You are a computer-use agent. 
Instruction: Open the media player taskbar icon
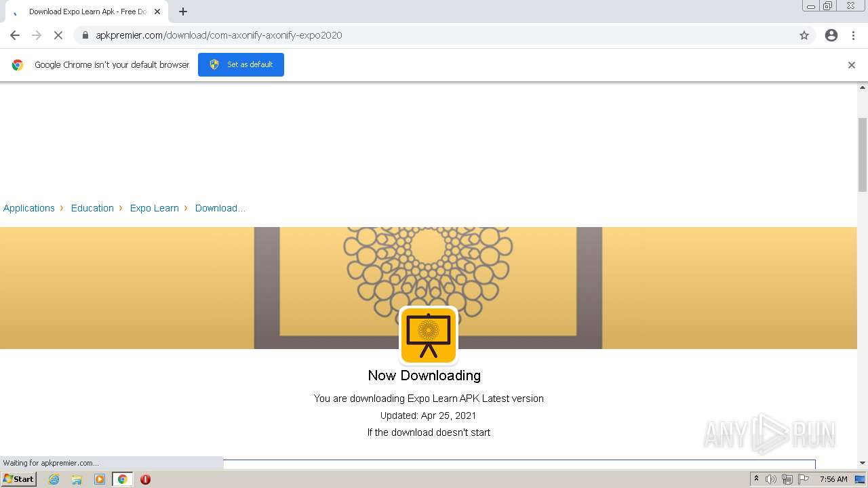point(100,479)
